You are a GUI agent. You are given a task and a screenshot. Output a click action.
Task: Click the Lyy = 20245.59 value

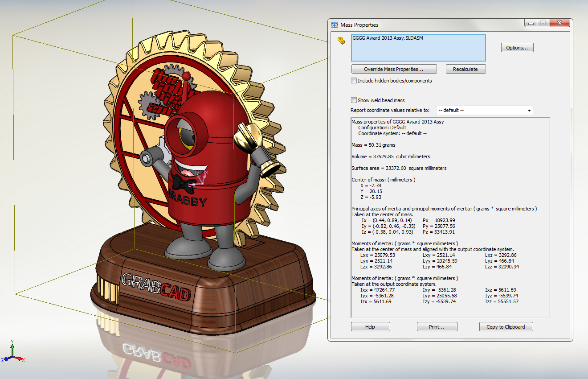point(440,261)
